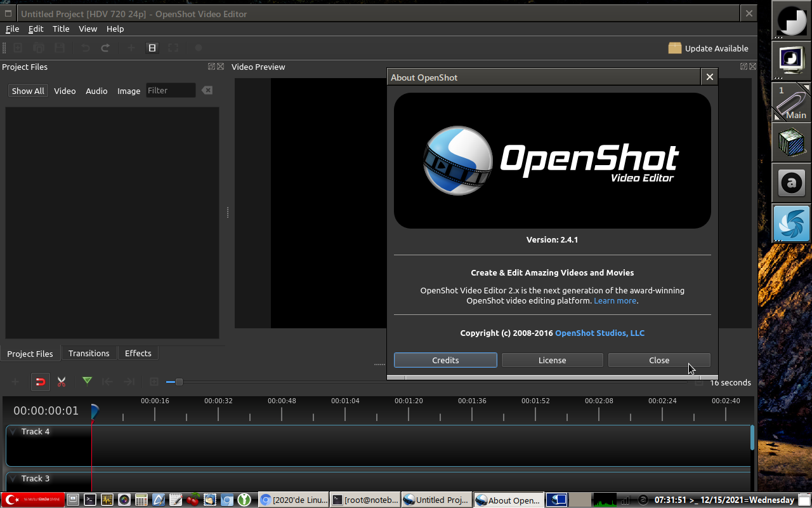Click the Turkish flag start button
This screenshot has width=812, height=508.
[32, 500]
